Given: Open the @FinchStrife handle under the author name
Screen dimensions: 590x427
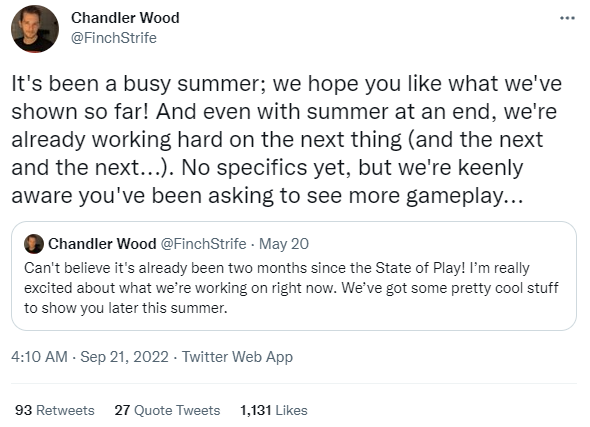Looking at the screenshot, I should pos(114,38).
